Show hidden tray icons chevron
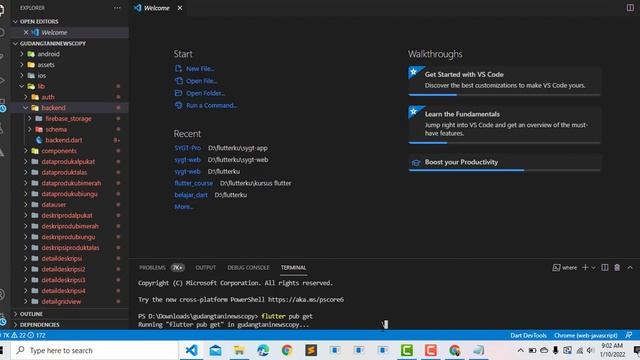 click(520, 350)
